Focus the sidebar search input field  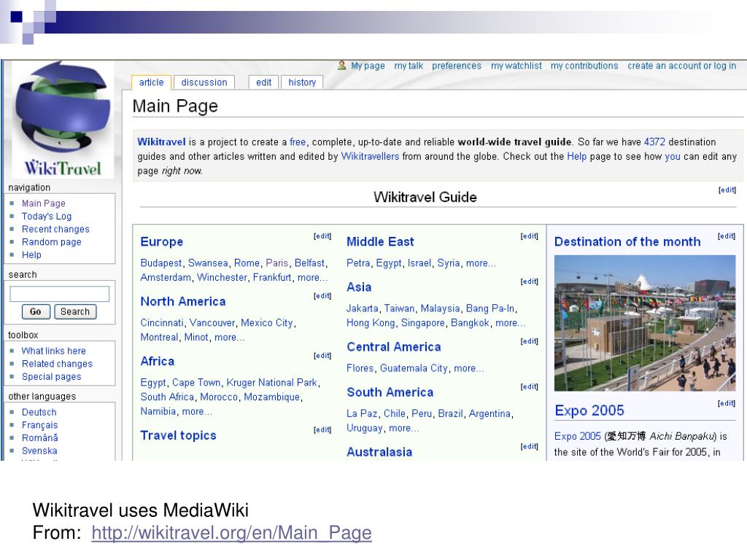(60, 294)
